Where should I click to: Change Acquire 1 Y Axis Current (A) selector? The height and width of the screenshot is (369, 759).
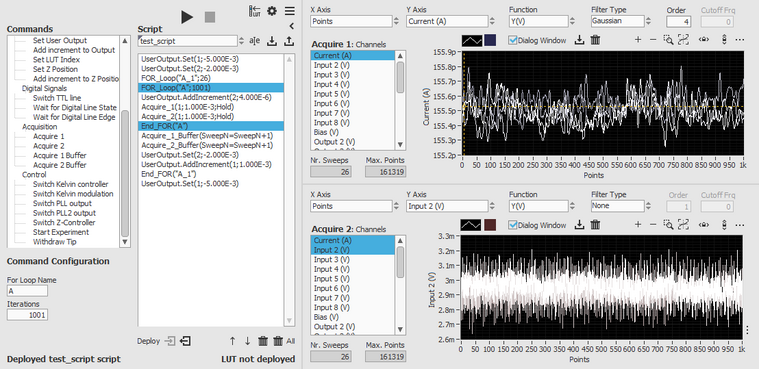tap(447, 21)
